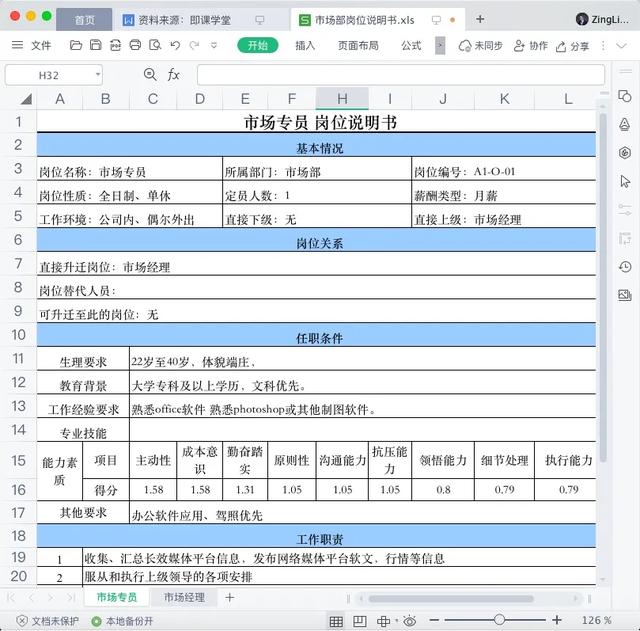Click the vertical scrollbar thumb

(603, 288)
